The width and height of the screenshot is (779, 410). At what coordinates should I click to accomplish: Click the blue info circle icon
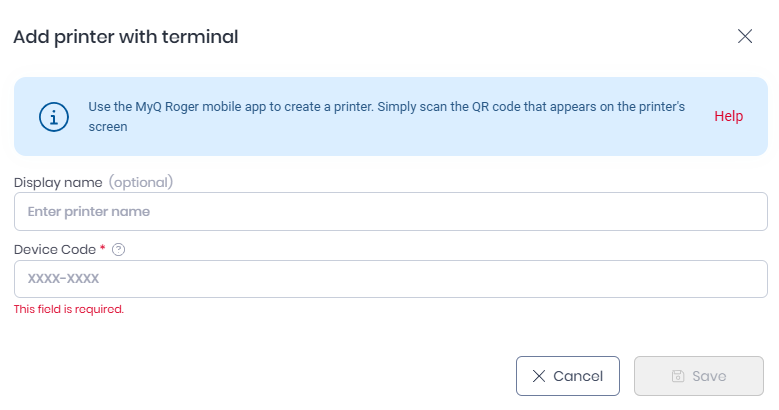point(54,117)
